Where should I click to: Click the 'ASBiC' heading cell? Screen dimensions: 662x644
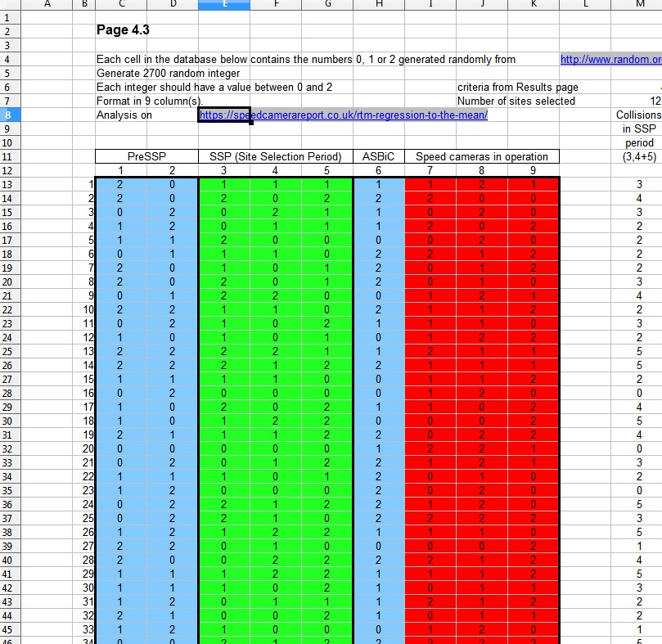point(378,156)
